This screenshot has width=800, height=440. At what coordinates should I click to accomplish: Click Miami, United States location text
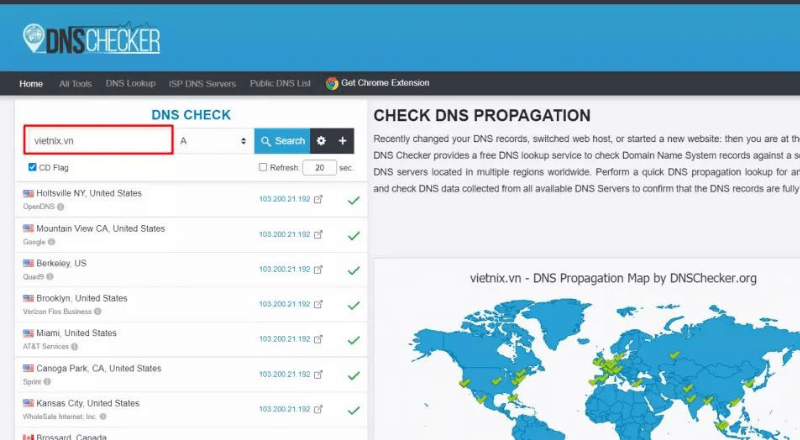pos(77,333)
